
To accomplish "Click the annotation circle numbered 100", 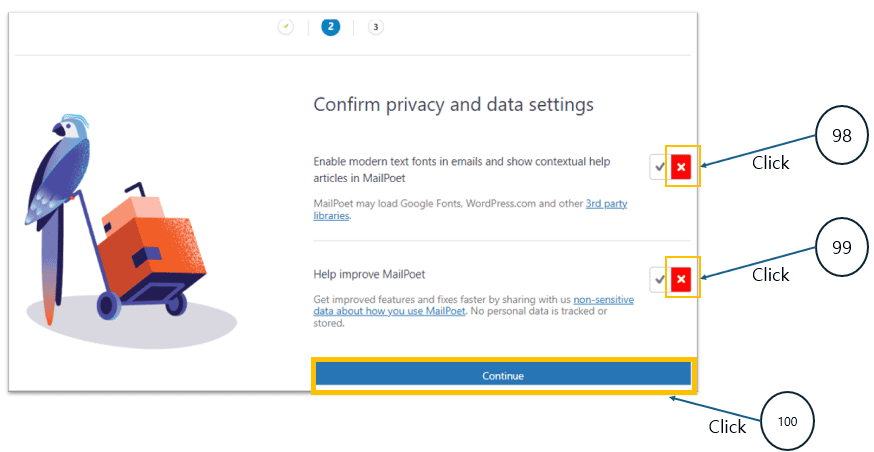I will click(x=787, y=421).
